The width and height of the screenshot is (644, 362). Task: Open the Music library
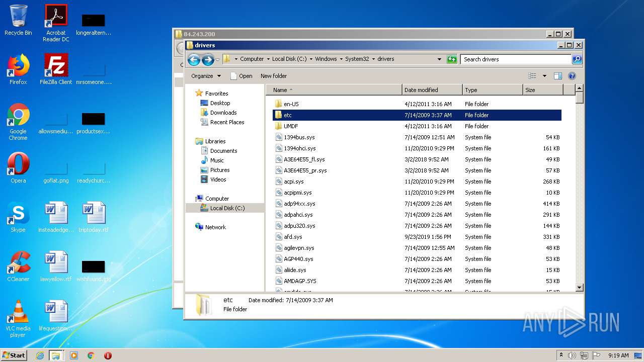point(217,160)
